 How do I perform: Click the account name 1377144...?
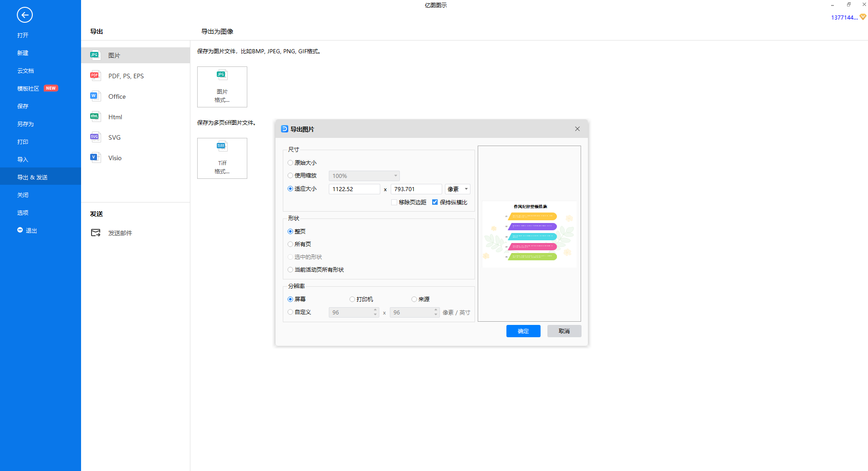(844, 17)
